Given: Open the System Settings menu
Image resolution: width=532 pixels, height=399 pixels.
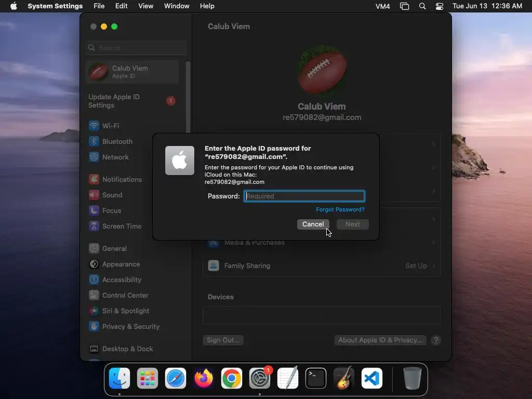Looking at the screenshot, I should 55,6.
